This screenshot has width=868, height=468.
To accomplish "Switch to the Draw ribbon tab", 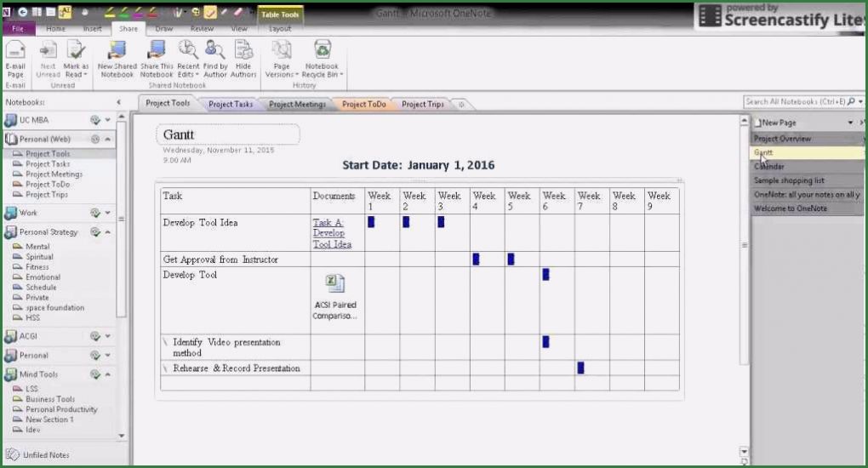I will pos(164,29).
